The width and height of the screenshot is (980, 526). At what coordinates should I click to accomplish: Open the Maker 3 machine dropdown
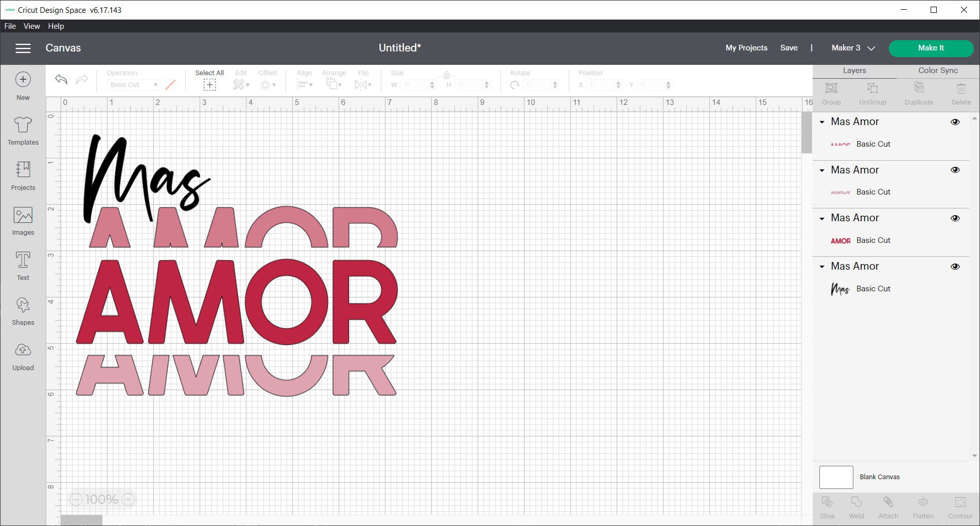pos(852,48)
